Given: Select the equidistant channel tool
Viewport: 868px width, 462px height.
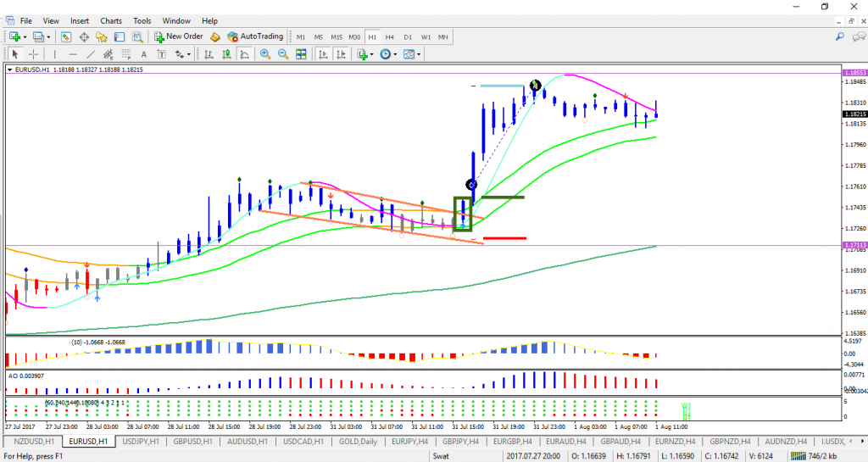Looking at the screenshot, I should (x=108, y=54).
